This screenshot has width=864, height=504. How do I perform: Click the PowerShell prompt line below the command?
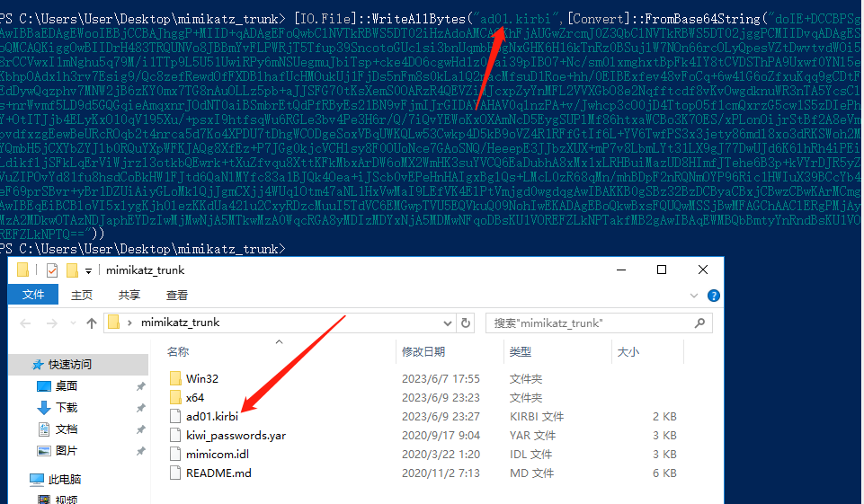click(143, 249)
